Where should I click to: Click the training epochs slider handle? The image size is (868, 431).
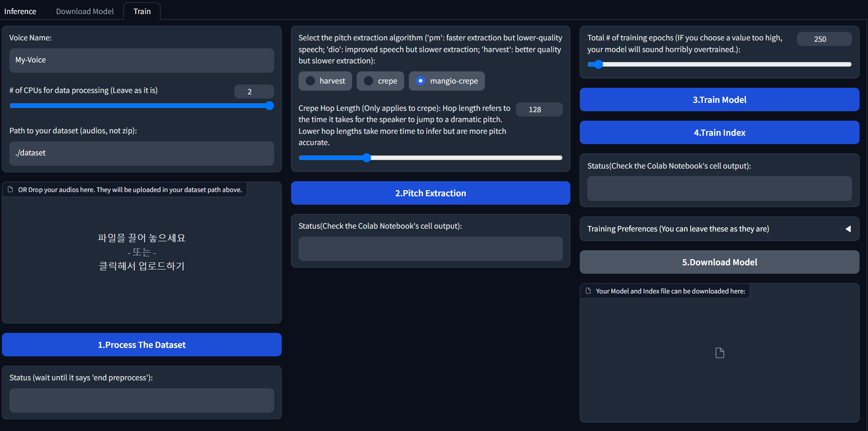point(598,64)
